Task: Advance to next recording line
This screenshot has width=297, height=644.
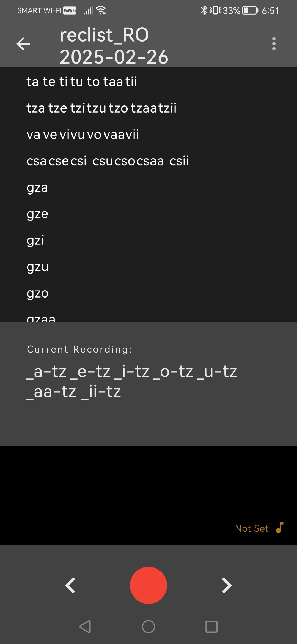Action: (227, 585)
